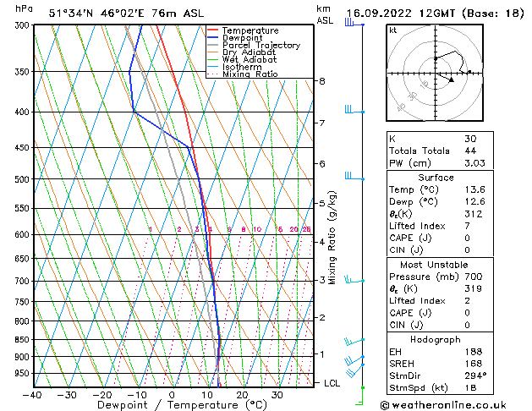The image size is (532, 411).
Task: Click the PW (cm) value 3.03
Action: 475,163
